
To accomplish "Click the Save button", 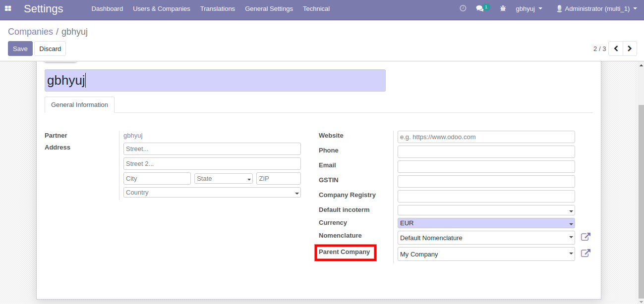I will pyautogui.click(x=20, y=49).
